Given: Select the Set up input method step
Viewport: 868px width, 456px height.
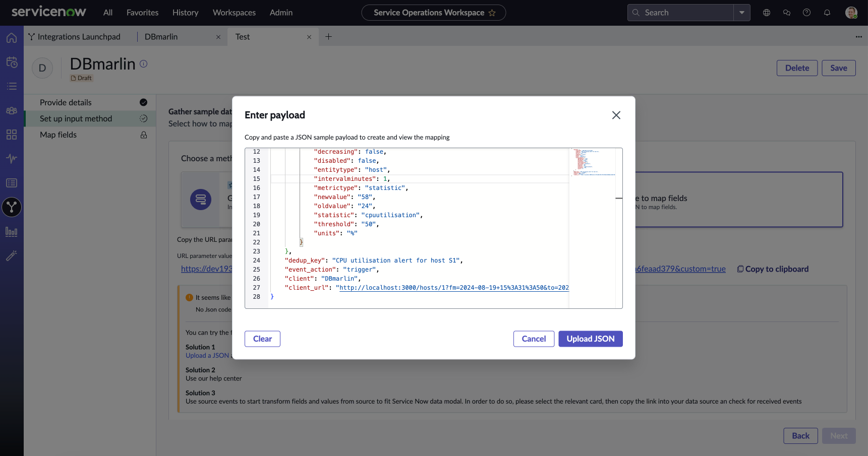Looking at the screenshot, I should coord(90,118).
